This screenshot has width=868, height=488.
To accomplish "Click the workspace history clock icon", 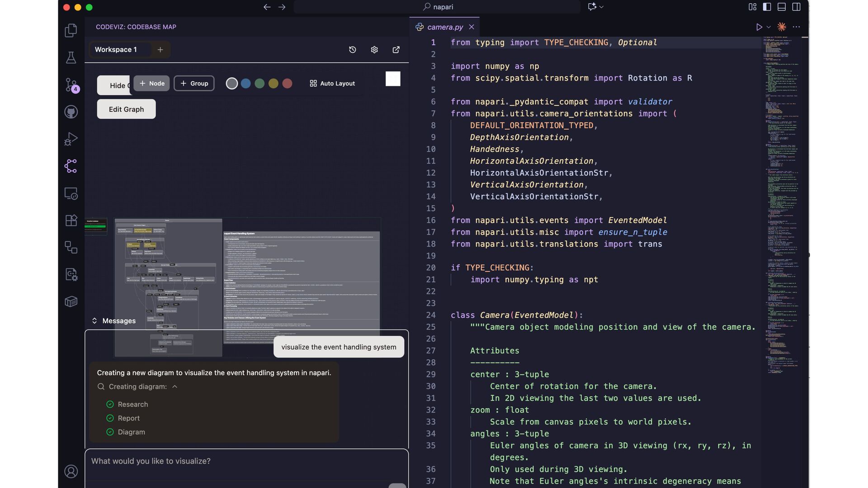I will point(353,50).
